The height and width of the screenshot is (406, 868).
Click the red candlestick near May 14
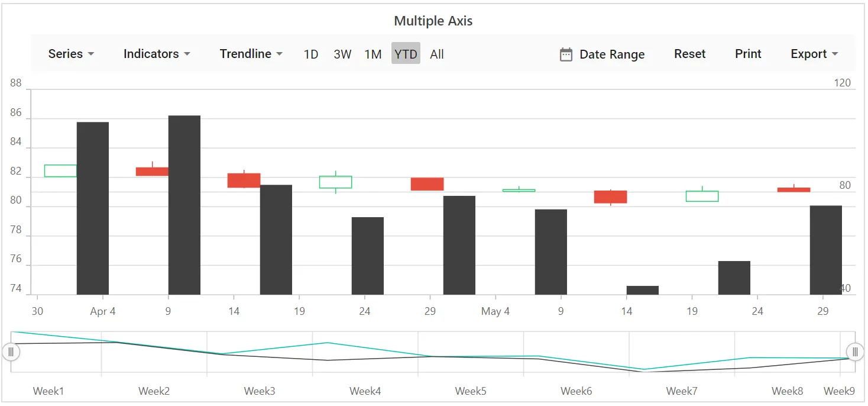611,197
